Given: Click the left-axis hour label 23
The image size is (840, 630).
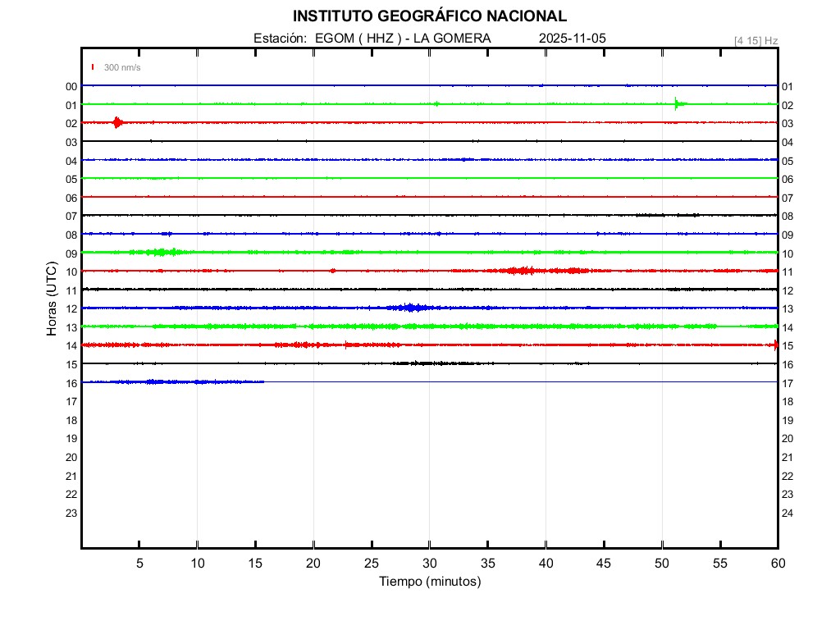Looking at the screenshot, I should point(71,513).
